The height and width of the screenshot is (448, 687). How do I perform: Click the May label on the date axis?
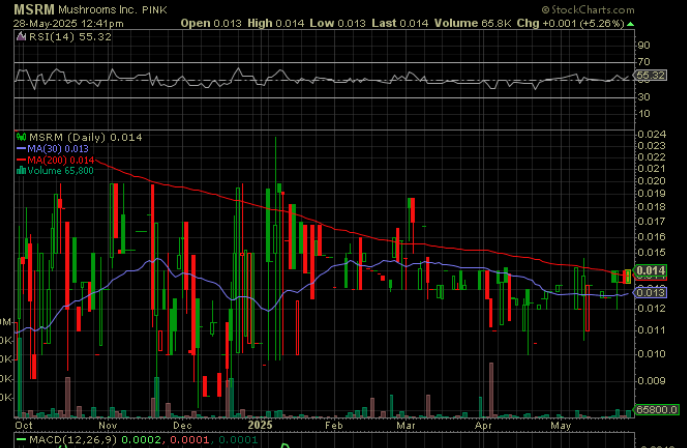(x=561, y=425)
